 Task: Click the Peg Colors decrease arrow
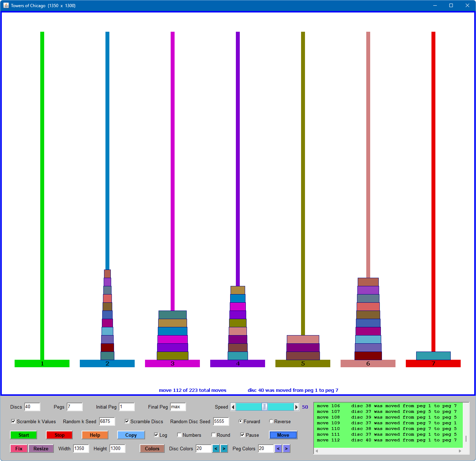coord(278,449)
